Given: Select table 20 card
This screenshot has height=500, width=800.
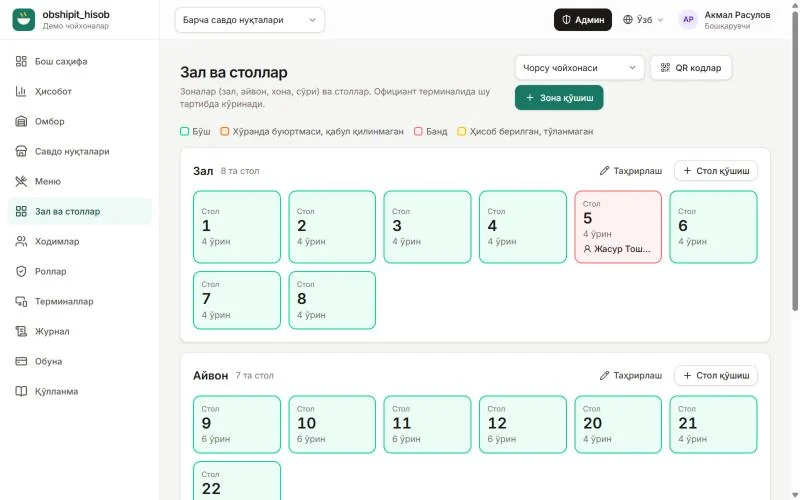Looking at the screenshot, I should [618, 424].
